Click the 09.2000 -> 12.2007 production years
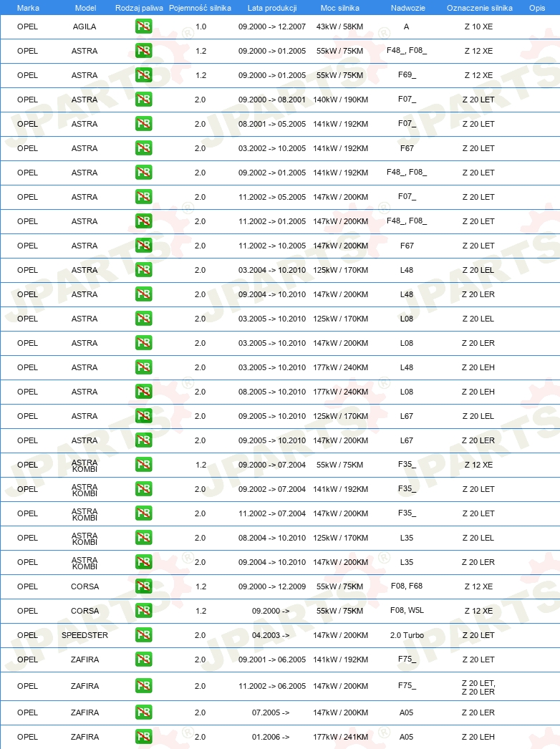 (272, 26)
